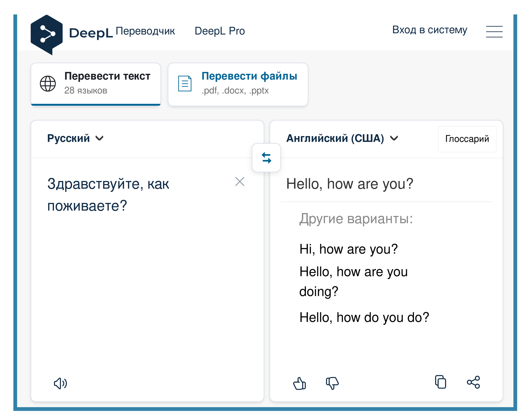Viewport: 530px width, 420px height.
Task: Click the translated text Hello, how are you?
Action: pyautogui.click(x=350, y=184)
